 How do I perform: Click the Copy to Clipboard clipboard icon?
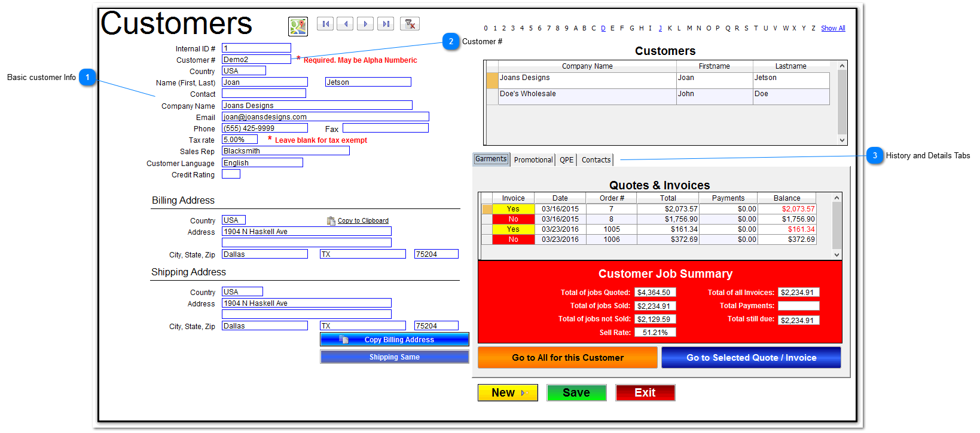331,221
